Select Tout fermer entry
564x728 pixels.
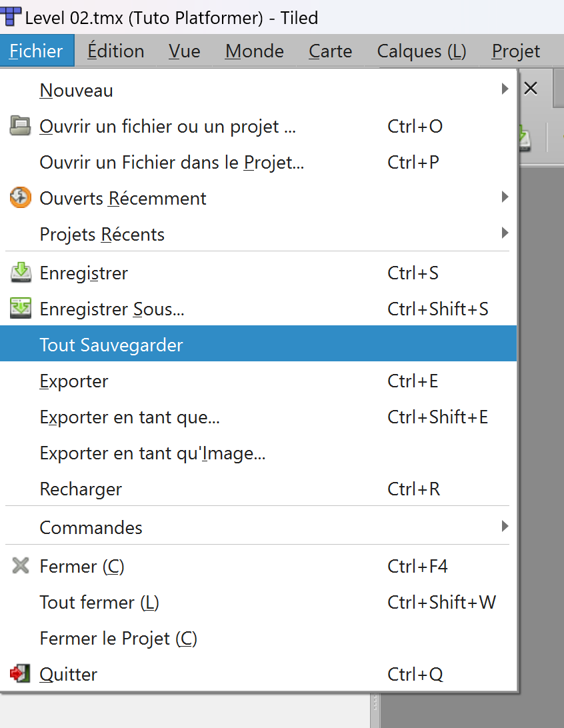click(x=99, y=603)
